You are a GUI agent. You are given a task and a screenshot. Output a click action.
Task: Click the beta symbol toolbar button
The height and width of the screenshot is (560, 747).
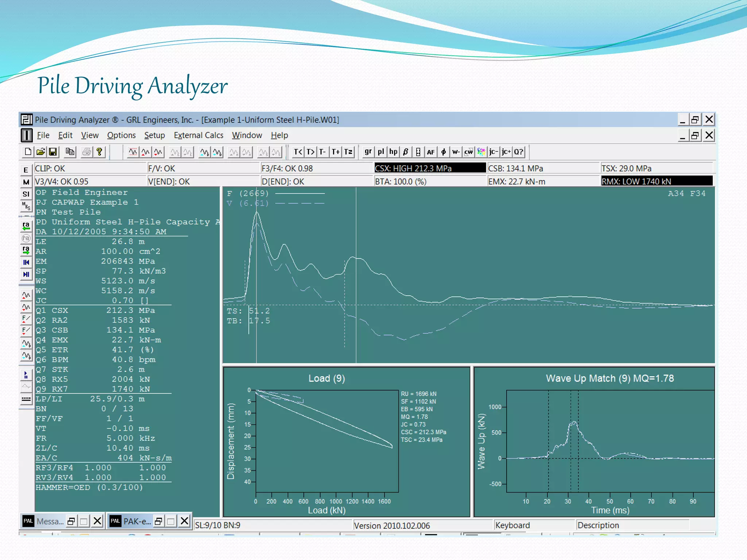coord(406,152)
